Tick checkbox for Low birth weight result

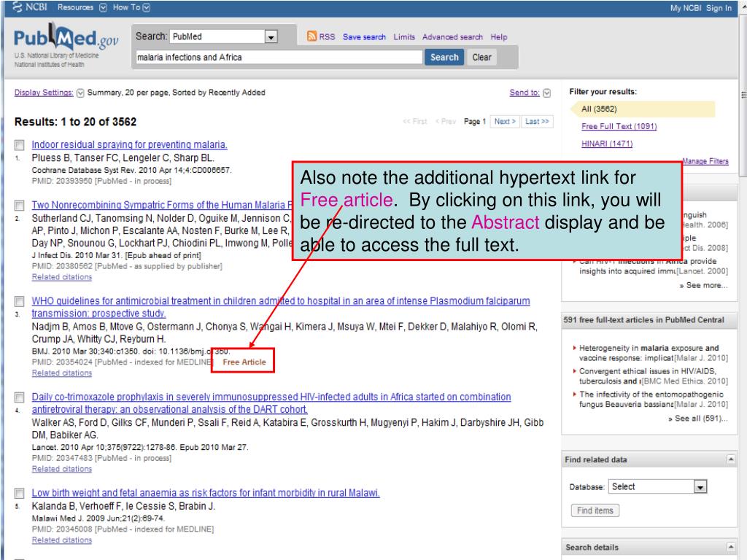19,493
